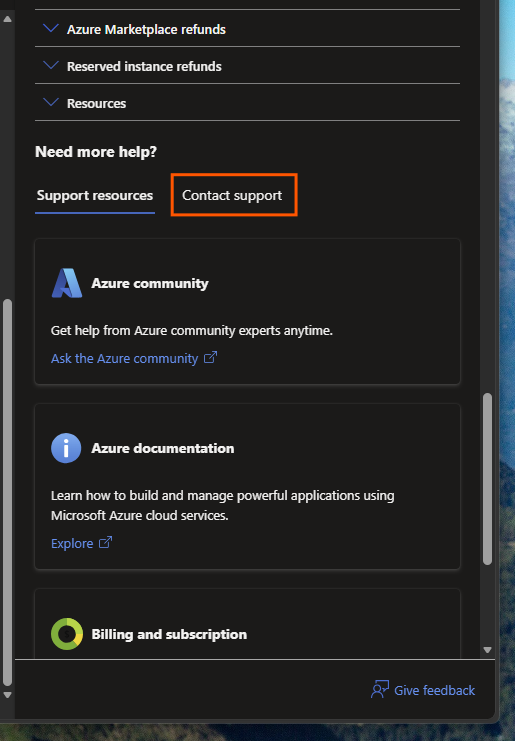Image resolution: width=515 pixels, height=741 pixels.
Task: Click the Azure community logo icon
Action: coord(67,283)
